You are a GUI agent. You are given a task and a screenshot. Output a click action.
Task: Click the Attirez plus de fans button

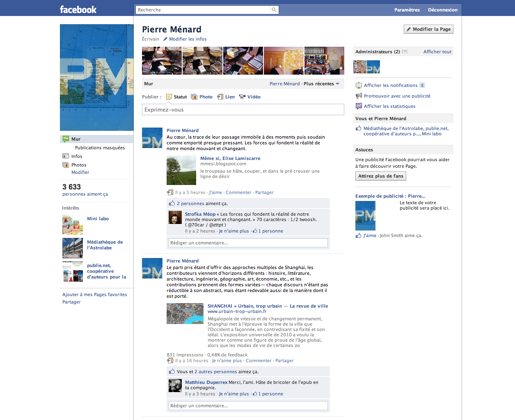[x=380, y=176]
